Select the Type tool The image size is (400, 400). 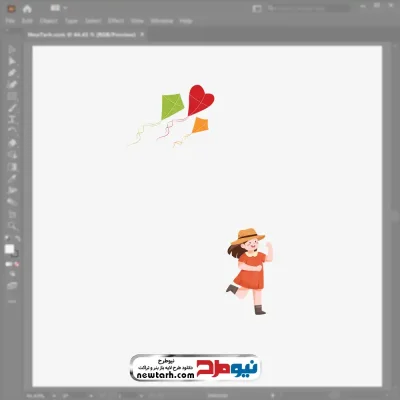12,120
